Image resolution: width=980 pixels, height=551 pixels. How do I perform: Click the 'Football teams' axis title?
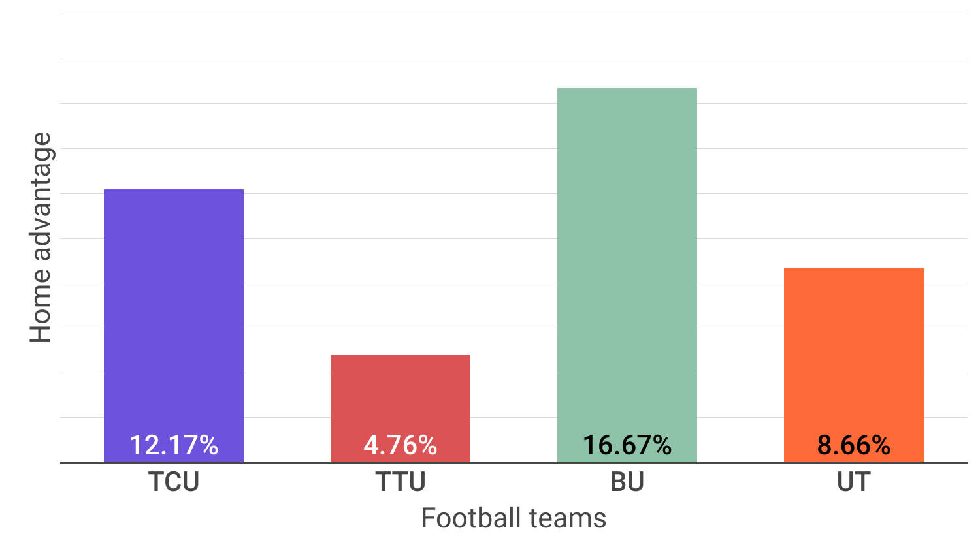click(x=514, y=518)
